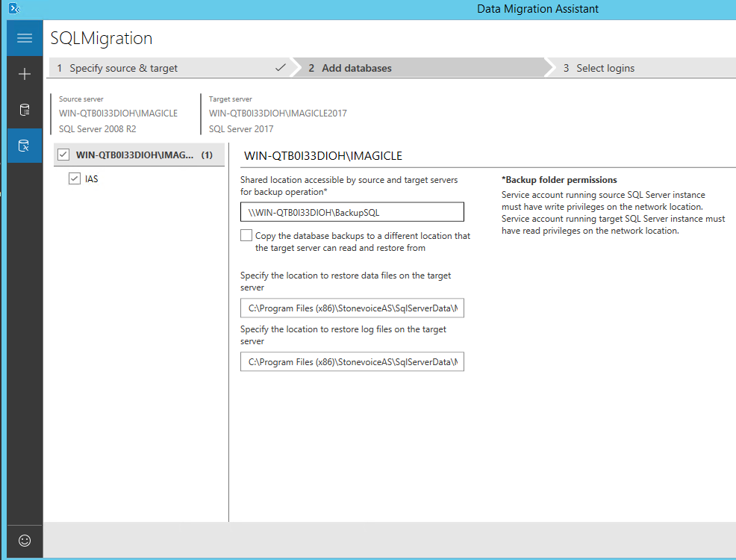736x560 pixels.
Task: Go to Specify source & target step
Action: pos(123,68)
